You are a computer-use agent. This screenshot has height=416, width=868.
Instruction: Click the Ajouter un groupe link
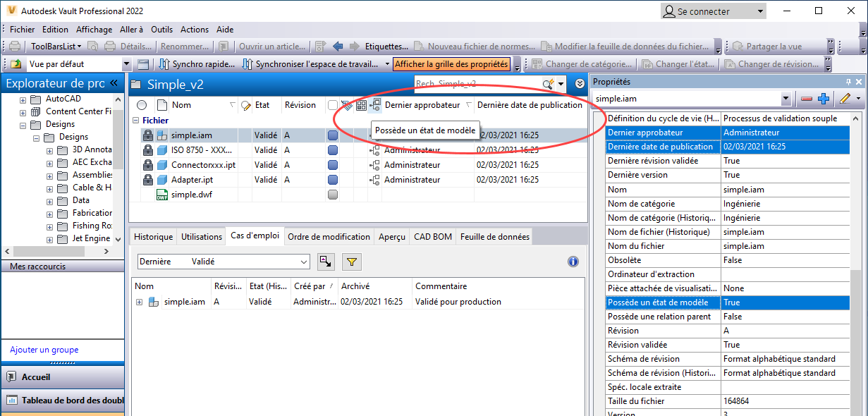pos(44,350)
